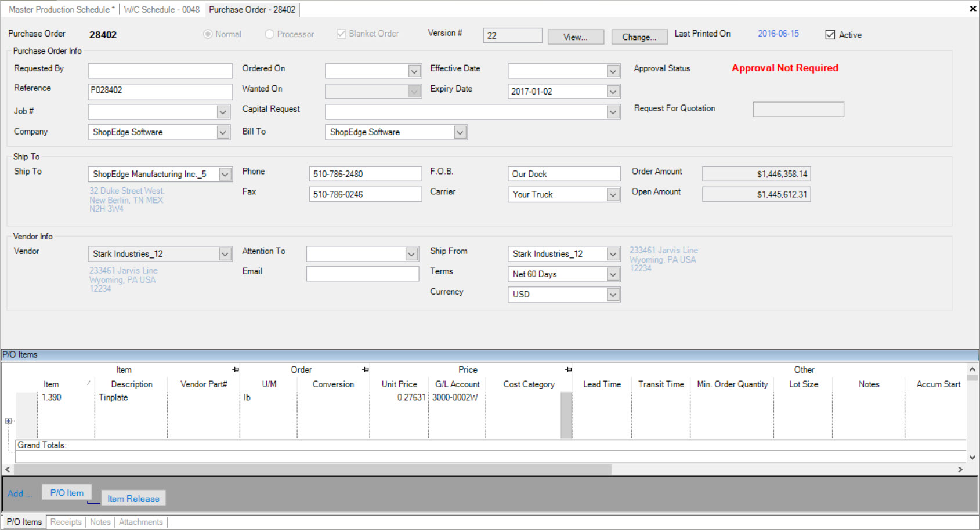Image resolution: width=980 pixels, height=530 pixels.
Task: Click the Phone number field
Action: pyautogui.click(x=366, y=174)
